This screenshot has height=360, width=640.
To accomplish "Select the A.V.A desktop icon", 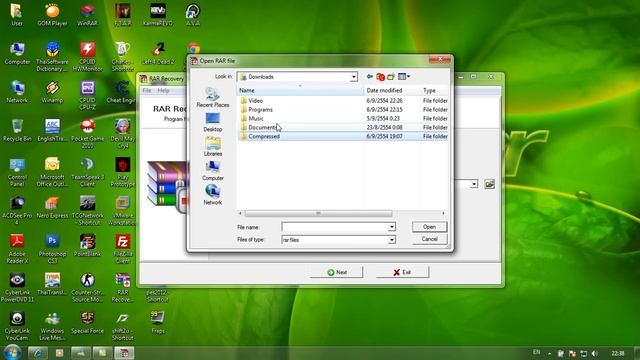I will pos(193,16).
